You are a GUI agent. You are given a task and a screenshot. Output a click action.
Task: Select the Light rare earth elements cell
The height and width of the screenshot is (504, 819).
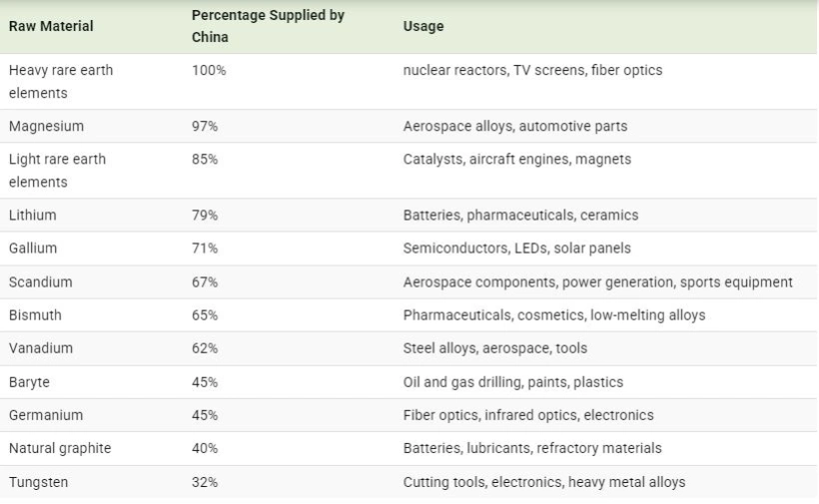(x=57, y=170)
